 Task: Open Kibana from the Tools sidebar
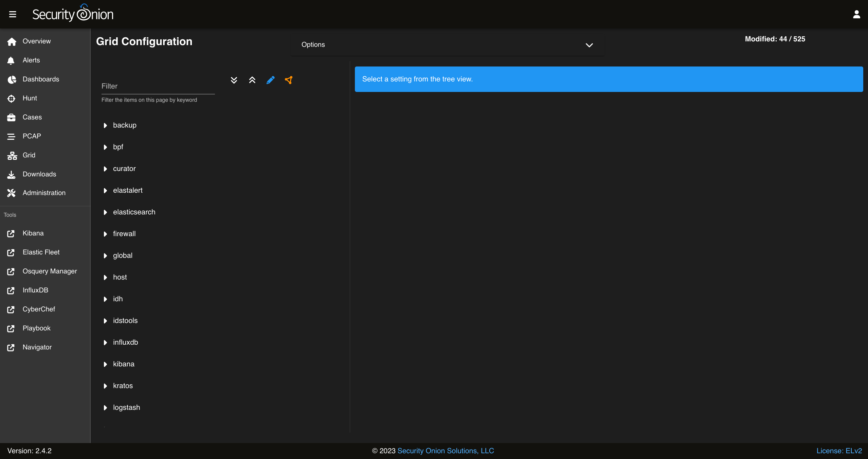coord(33,233)
